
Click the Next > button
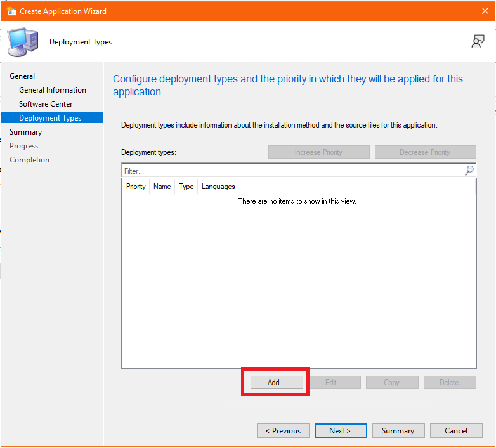[340, 431]
